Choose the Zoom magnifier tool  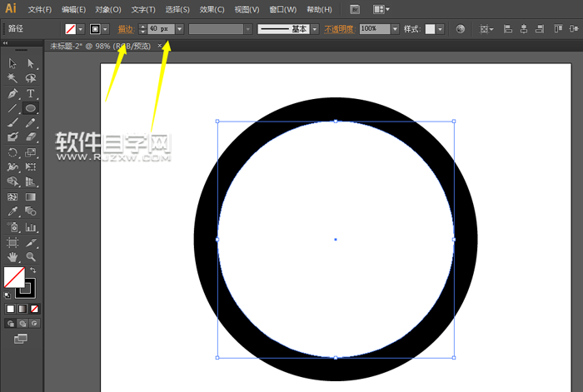point(31,257)
